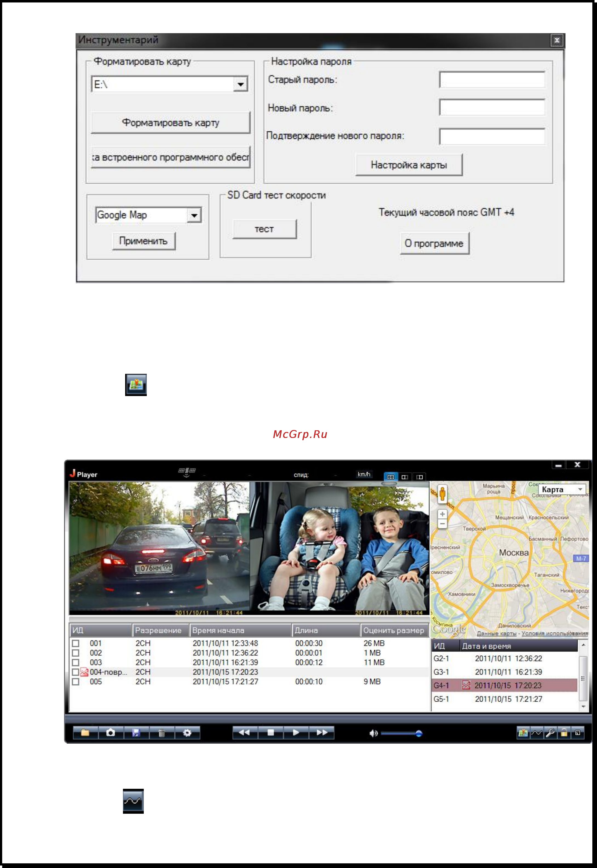Open the E:\ drive dropdown
Viewport: 597px width, 868px height.
click(240, 84)
